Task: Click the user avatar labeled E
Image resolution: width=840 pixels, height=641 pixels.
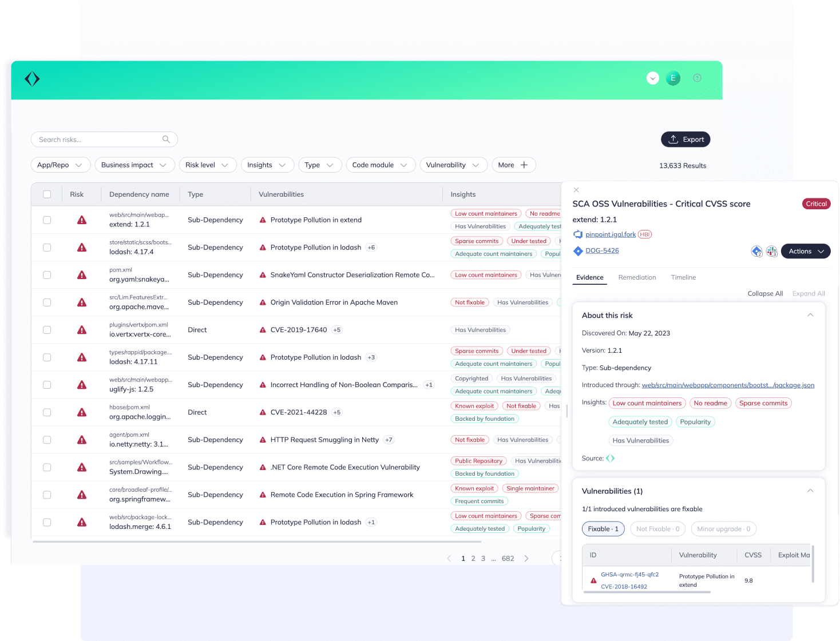Action: [673, 78]
